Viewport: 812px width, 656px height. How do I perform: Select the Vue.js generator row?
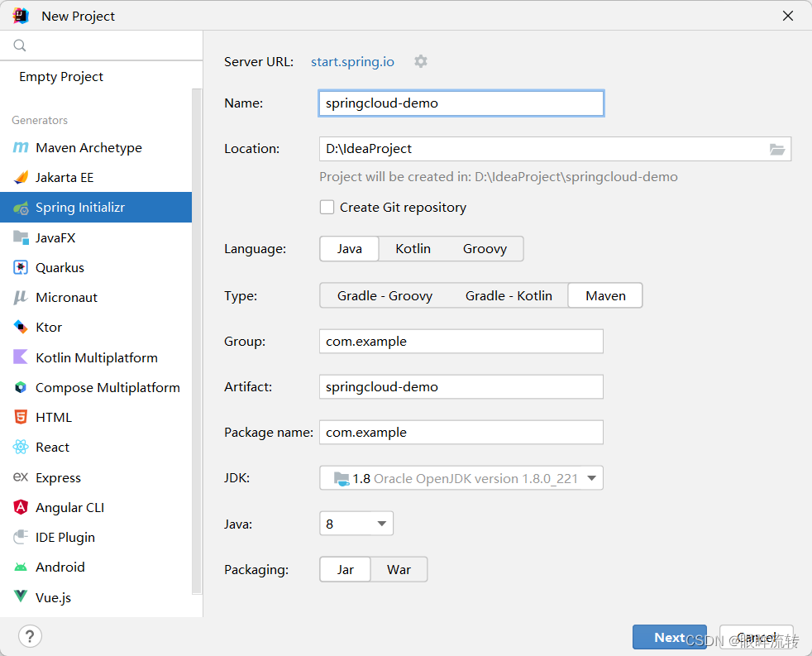pyautogui.click(x=96, y=597)
